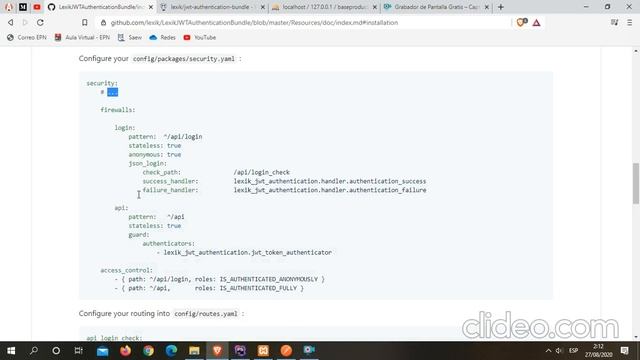Click the IS_AUTHENTICATED_ANONYMOUSLY role text
The height and width of the screenshot is (360, 640).
269,279
